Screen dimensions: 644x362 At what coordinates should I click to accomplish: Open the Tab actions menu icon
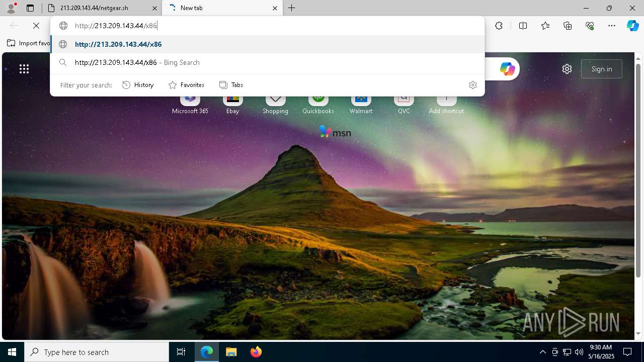(30, 8)
